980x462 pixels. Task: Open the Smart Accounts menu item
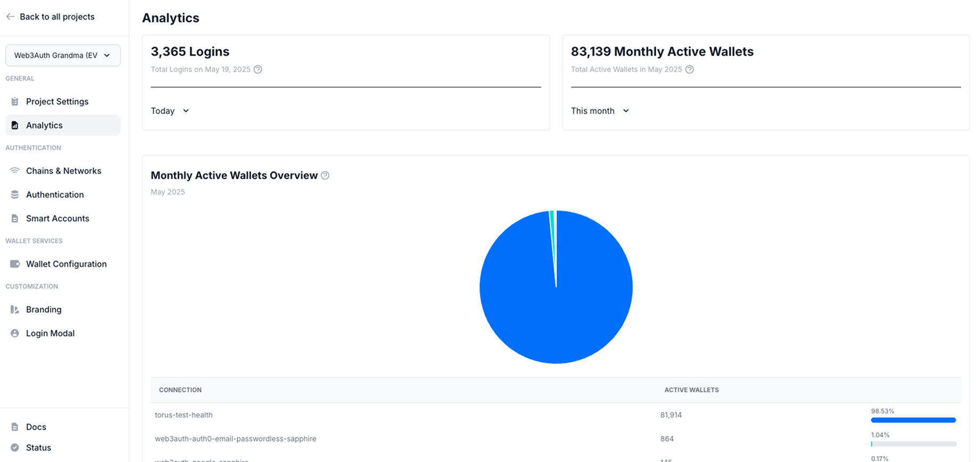pyautogui.click(x=58, y=218)
